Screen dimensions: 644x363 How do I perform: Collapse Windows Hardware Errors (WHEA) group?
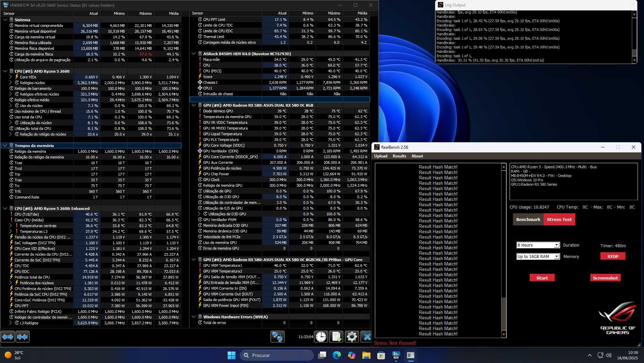coord(194,317)
